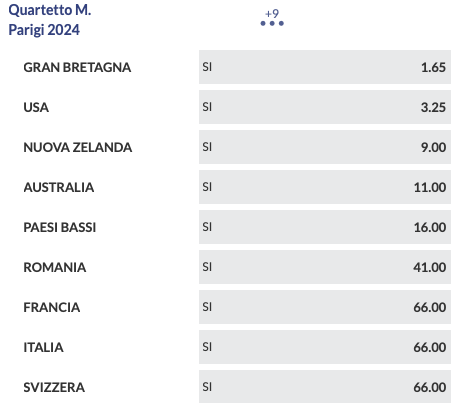This screenshot has width=453, height=403.
Task: Select Francia SI odds 66.00
Action: pos(325,307)
